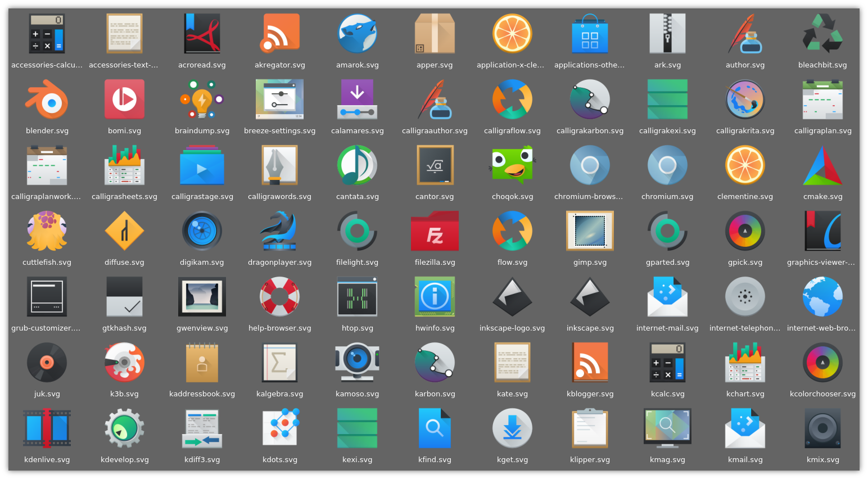
Task: Click the calligrasheets.svg chart icon
Action: (x=124, y=165)
